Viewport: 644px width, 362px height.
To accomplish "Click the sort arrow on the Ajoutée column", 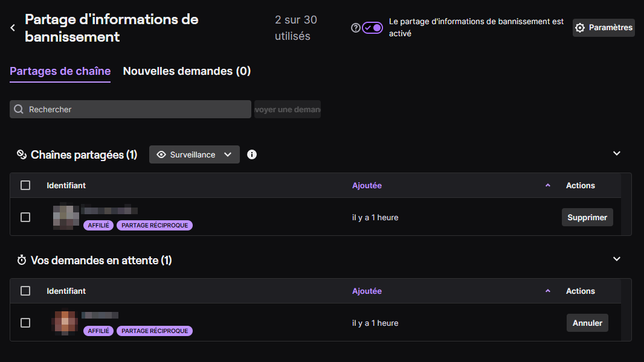I will tap(548, 185).
